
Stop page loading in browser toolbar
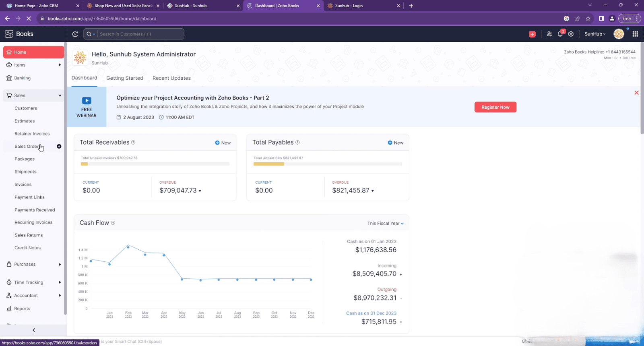(29, 19)
